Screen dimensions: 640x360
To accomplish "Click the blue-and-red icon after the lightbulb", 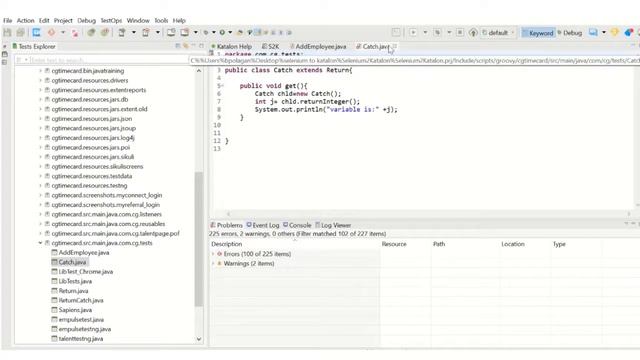I will click(629, 33).
